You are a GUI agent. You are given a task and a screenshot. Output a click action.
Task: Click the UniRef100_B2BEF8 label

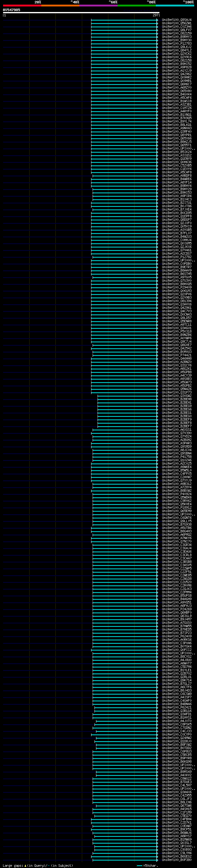click(176, 423)
